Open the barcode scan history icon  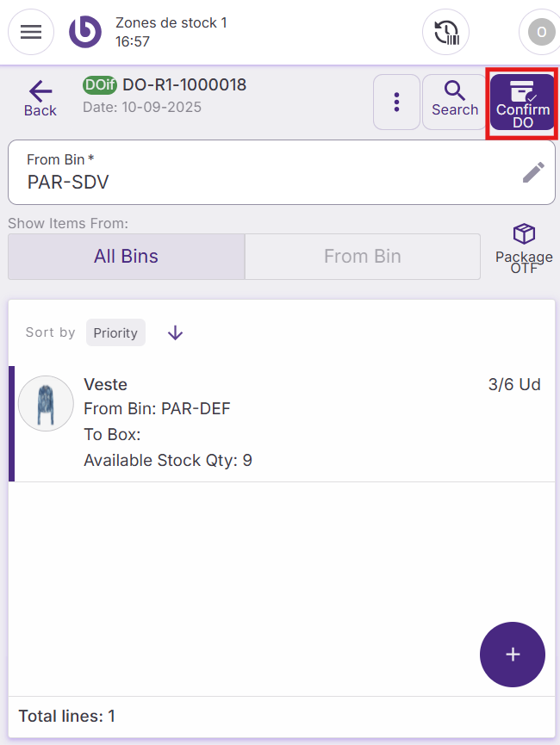(445, 32)
